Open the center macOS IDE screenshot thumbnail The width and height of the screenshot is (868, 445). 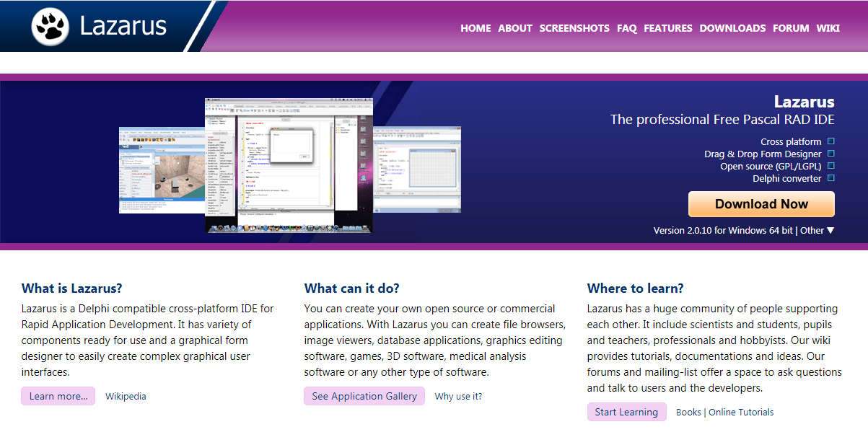click(x=289, y=166)
